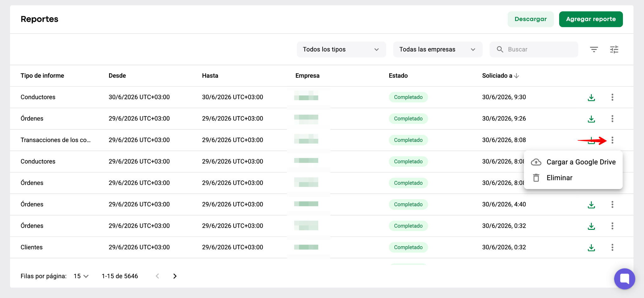This screenshot has height=298, width=644.
Task: Open more options for the 0:32 Órdenes row
Action: coord(612,226)
